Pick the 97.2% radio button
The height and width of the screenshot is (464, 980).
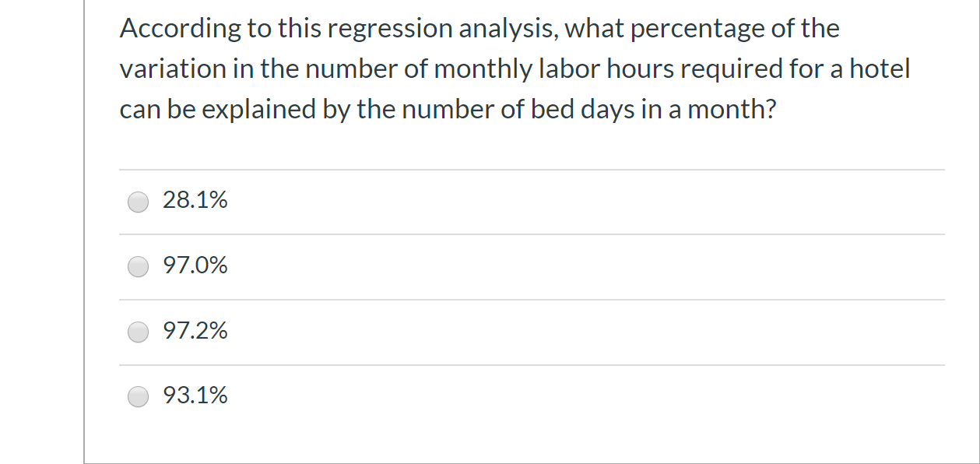click(x=139, y=332)
